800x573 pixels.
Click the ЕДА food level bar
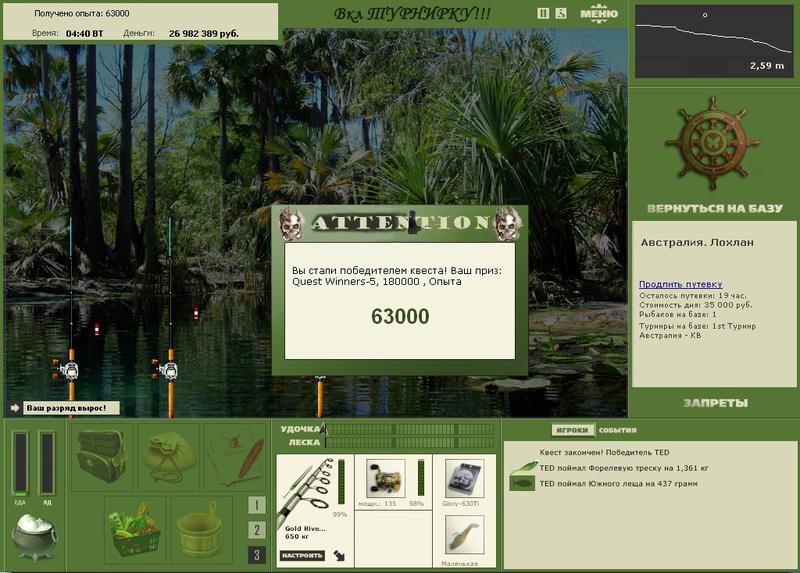(x=20, y=463)
